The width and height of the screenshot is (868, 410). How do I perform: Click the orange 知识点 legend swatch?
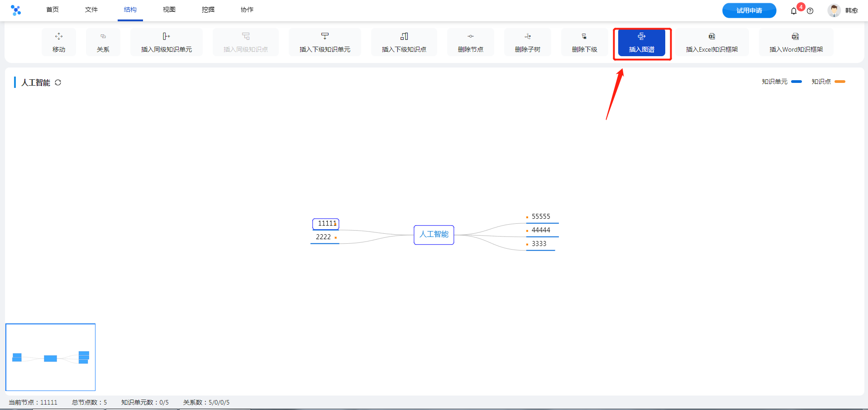point(840,82)
